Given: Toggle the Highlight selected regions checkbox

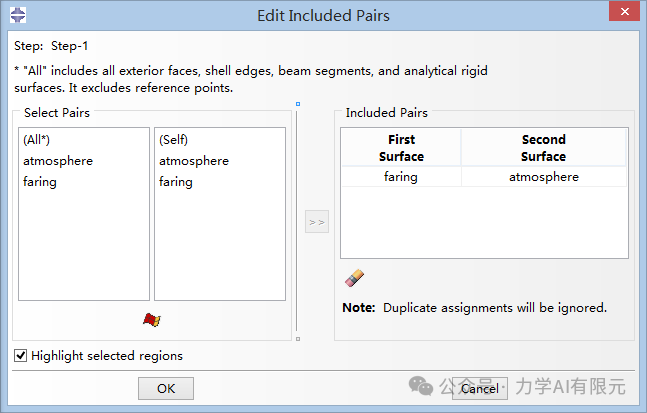Looking at the screenshot, I should [x=20, y=355].
